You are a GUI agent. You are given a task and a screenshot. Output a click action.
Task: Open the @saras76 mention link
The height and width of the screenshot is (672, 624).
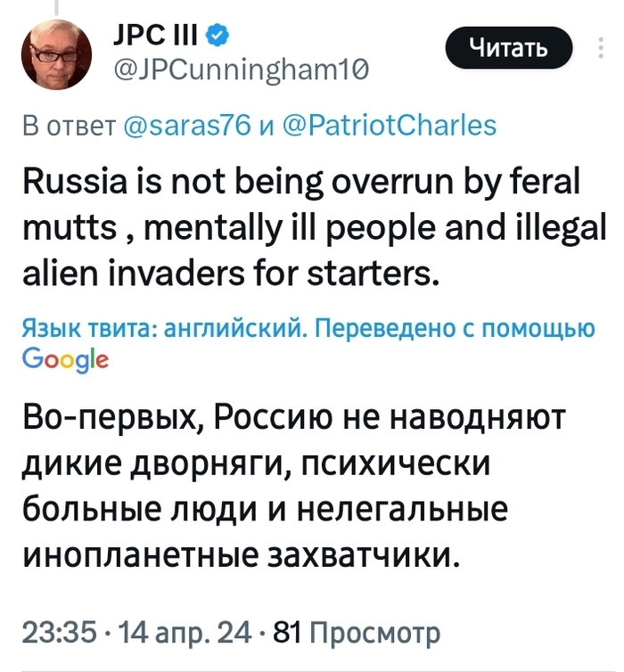coord(185,123)
